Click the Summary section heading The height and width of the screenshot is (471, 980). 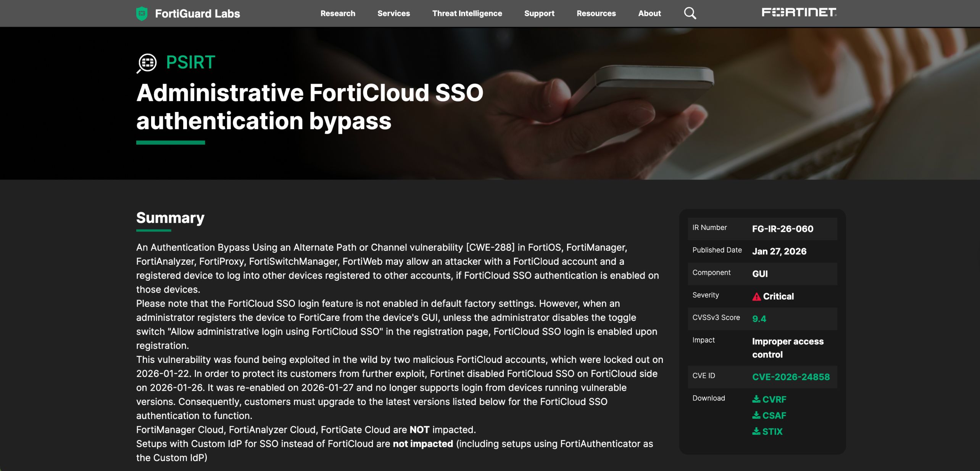(170, 218)
